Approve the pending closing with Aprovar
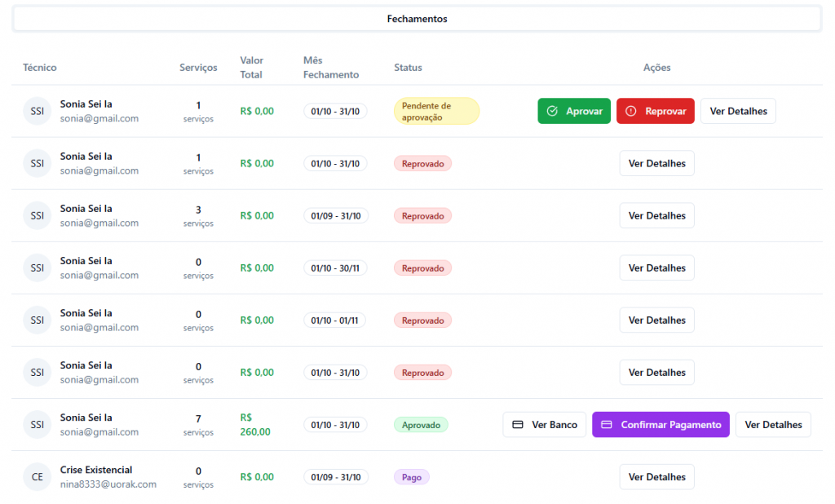Image resolution: width=835 pixels, height=504 pixels. [574, 111]
